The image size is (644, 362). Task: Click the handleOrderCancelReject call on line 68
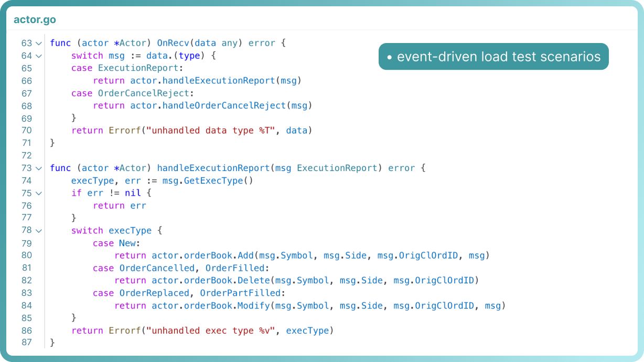click(224, 105)
